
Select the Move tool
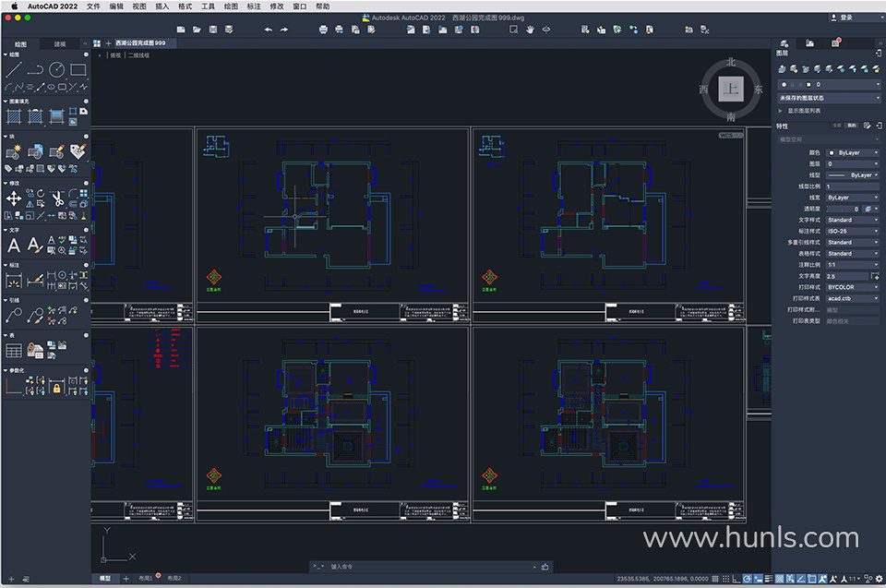tap(14, 198)
